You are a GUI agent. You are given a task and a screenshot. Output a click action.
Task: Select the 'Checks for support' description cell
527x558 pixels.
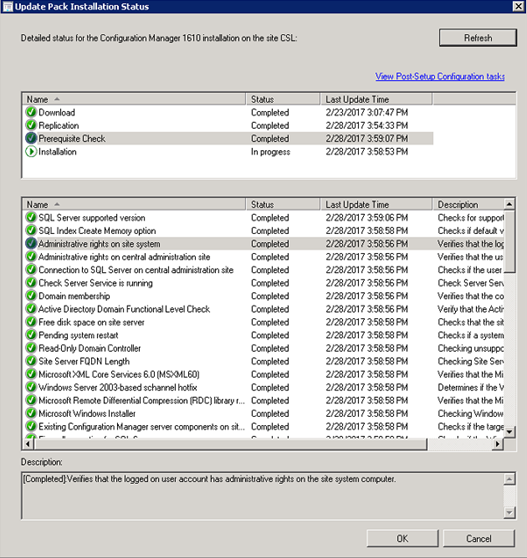(x=471, y=218)
